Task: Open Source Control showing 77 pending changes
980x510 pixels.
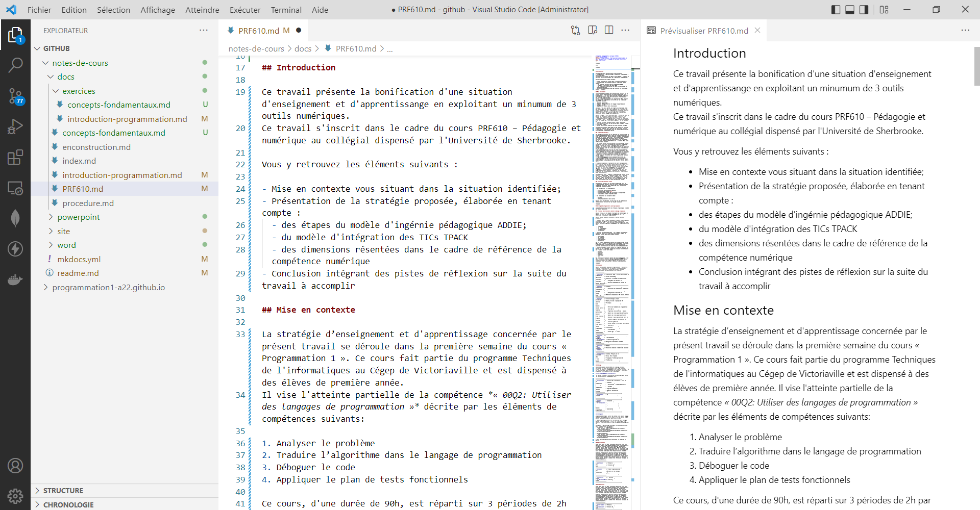Action: pos(15,96)
